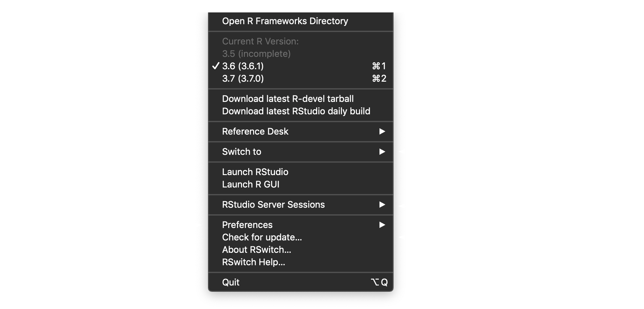The image size is (644, 309).
Task: Download latest RStudio daily build
Action: point(296,111)
